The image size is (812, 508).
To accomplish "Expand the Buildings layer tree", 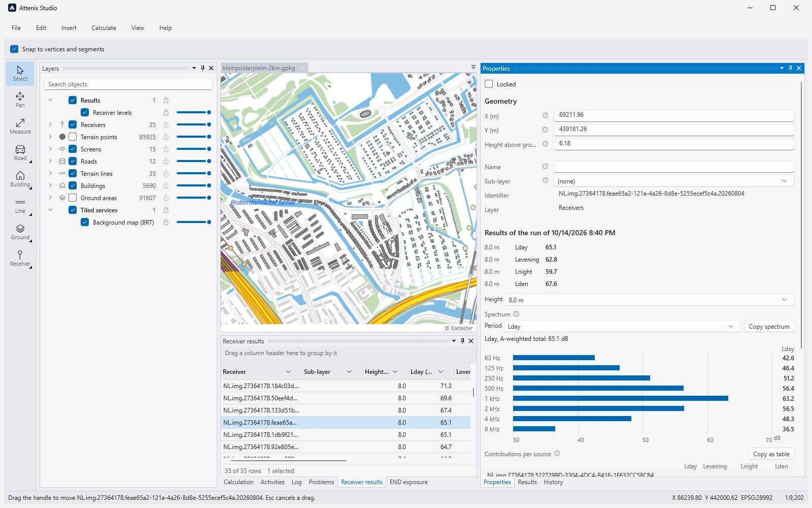I will click(x=50, y=185).
